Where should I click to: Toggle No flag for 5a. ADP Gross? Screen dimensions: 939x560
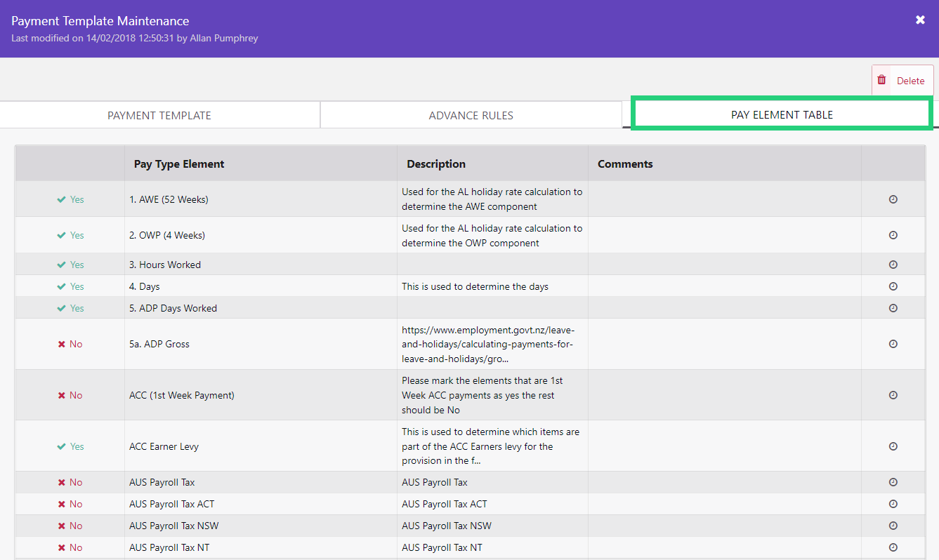click(x=70, y=344)
